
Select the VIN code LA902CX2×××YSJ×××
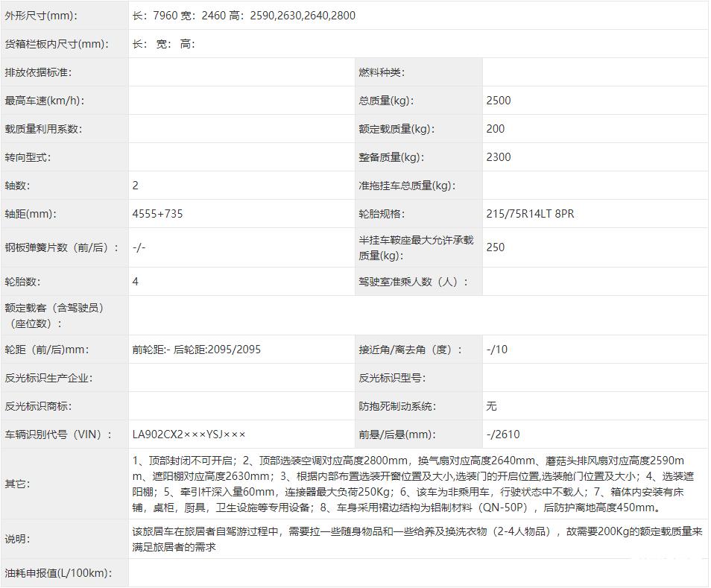189,434
